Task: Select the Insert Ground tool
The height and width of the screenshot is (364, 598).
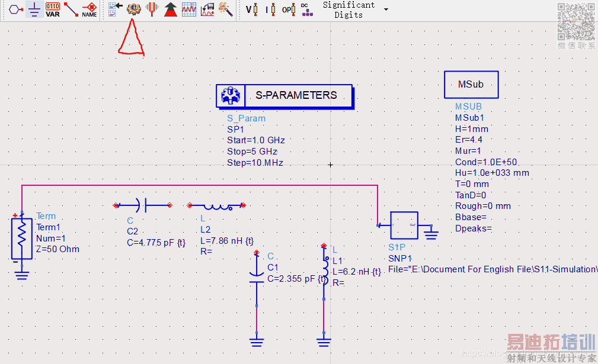Action: [x=34, y=9]
